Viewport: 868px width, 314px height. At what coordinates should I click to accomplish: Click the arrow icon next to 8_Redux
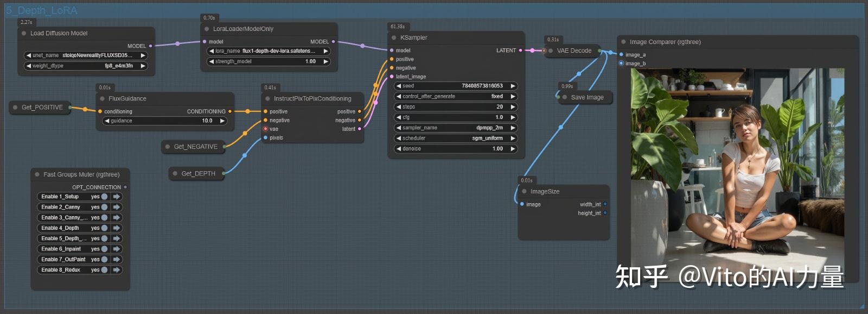point(116,270)
